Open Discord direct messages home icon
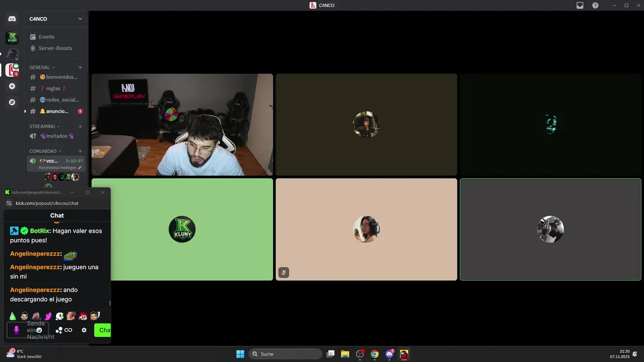Viewport: 644px width, 362px height. 12,19
